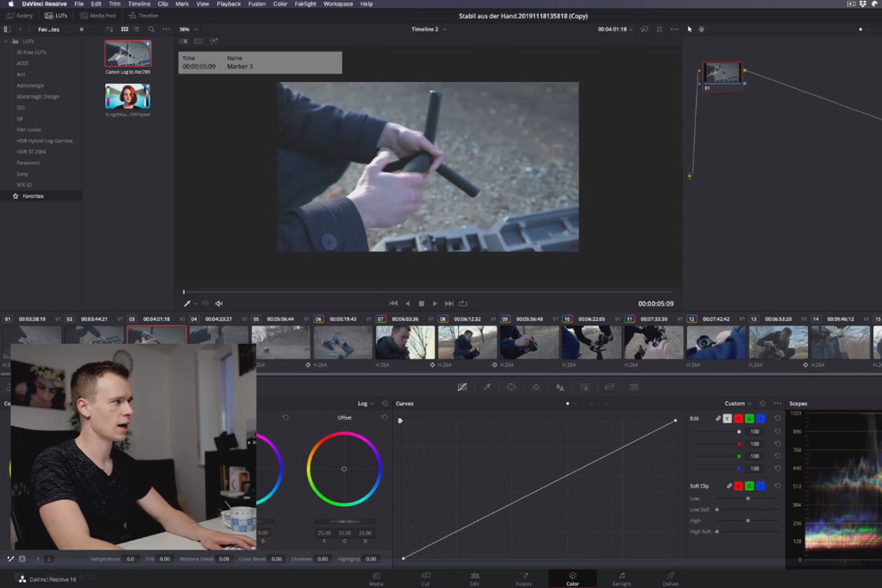Open the Power Window palette
The width and height of the screenshot is (882, 588).
[512, 387]
